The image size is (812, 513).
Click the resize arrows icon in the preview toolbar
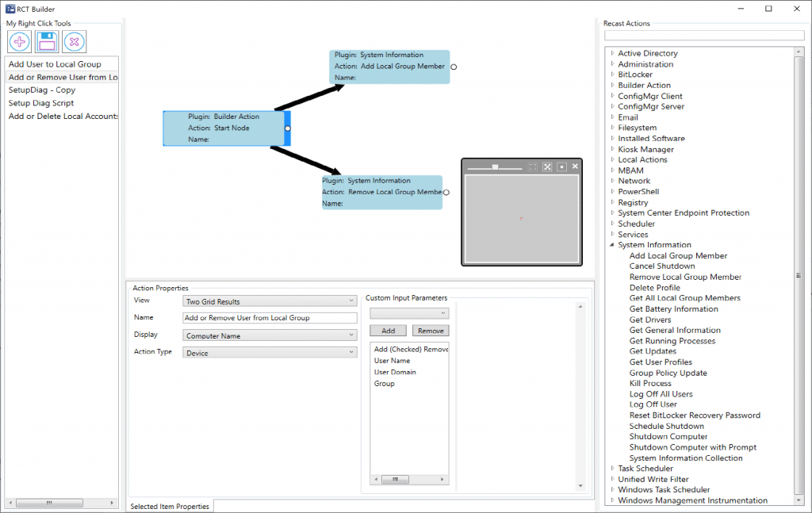pos(548,167)
